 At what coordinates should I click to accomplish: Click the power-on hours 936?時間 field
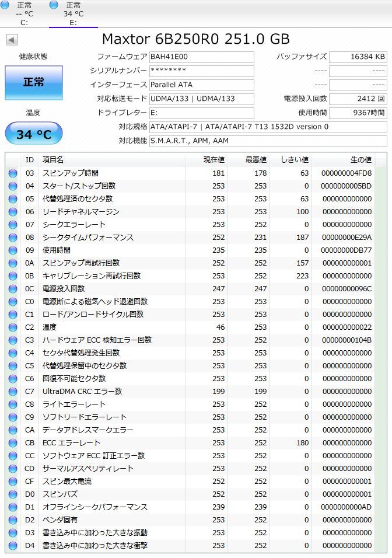point(358,113)
